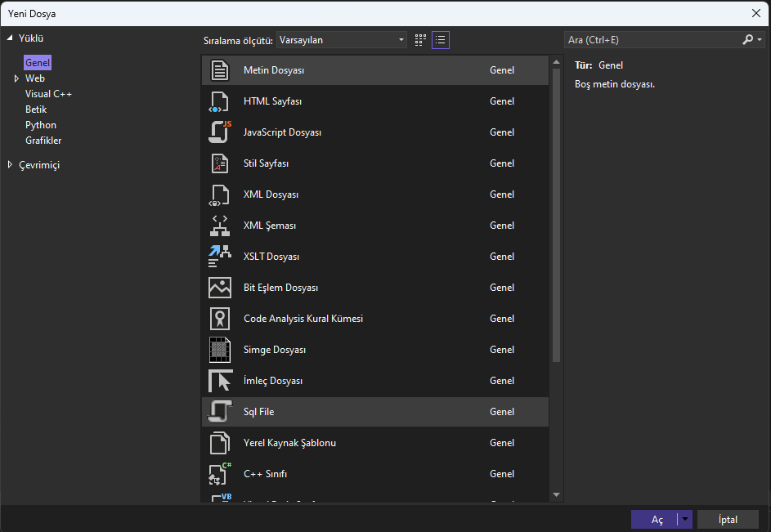Select the Çevrimiçi label
This screenshot has width=771, height=532.
(39, 165)
